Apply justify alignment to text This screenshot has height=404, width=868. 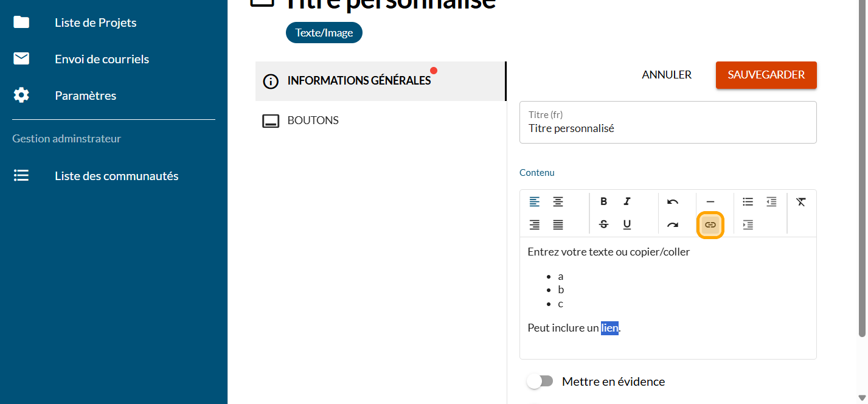pos(558,225)
